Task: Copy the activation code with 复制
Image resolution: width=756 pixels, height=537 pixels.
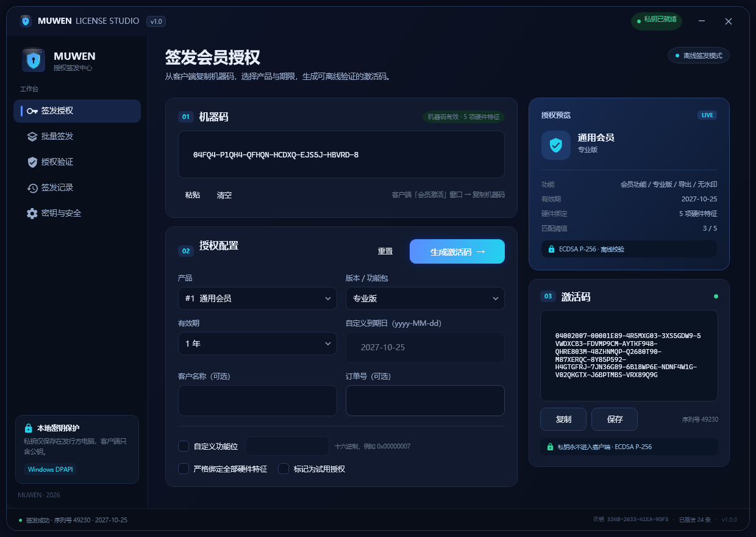Action: 563,419
